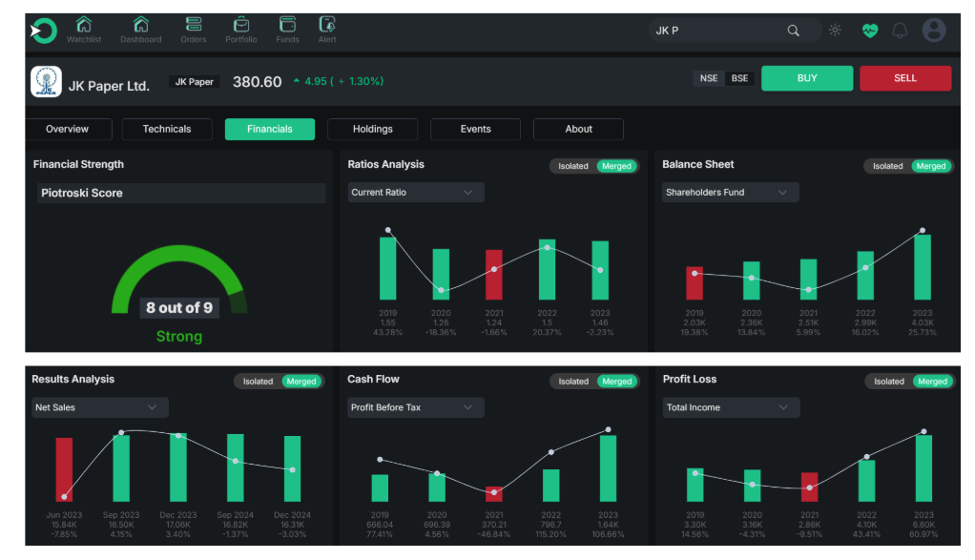The width and height of the screenshot is (975, 560).
Task: Click the red SELL button
Action: (x=905, y=78)
